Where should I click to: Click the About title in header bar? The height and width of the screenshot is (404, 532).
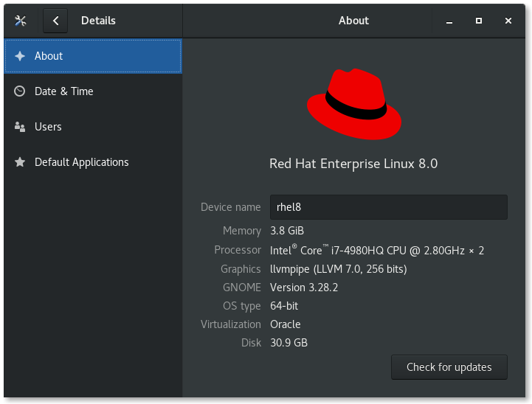click(x=353, y=21)
